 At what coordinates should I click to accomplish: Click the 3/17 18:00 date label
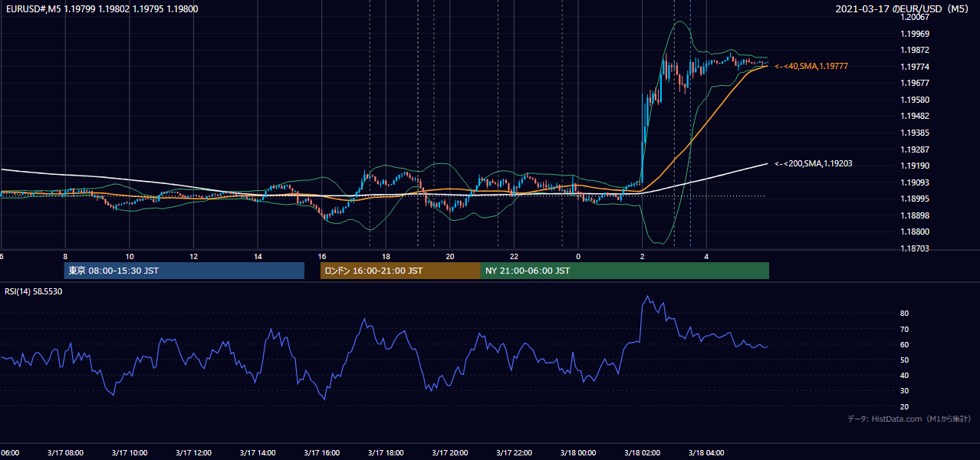(386, 453)
